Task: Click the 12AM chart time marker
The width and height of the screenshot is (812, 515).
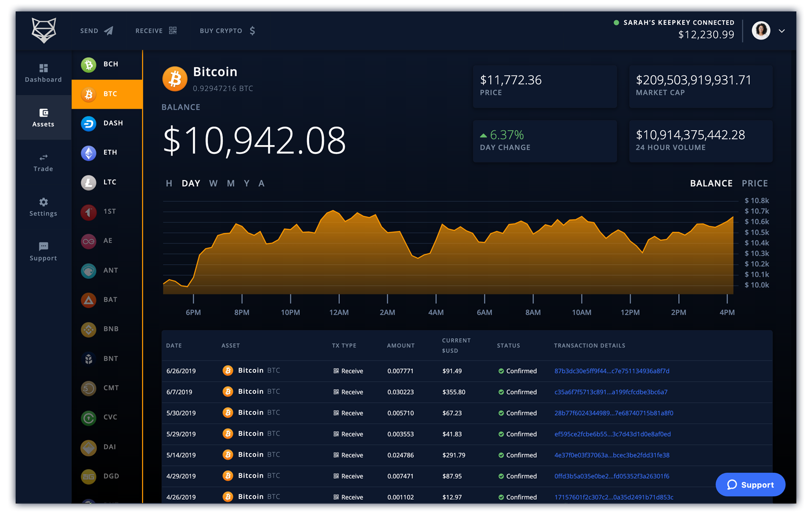Action: coord(339,313)
